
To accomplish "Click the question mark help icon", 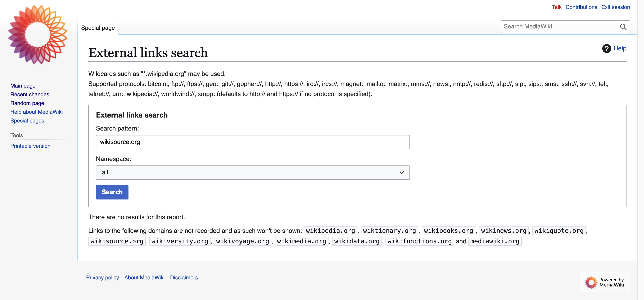I will (607, 48).
